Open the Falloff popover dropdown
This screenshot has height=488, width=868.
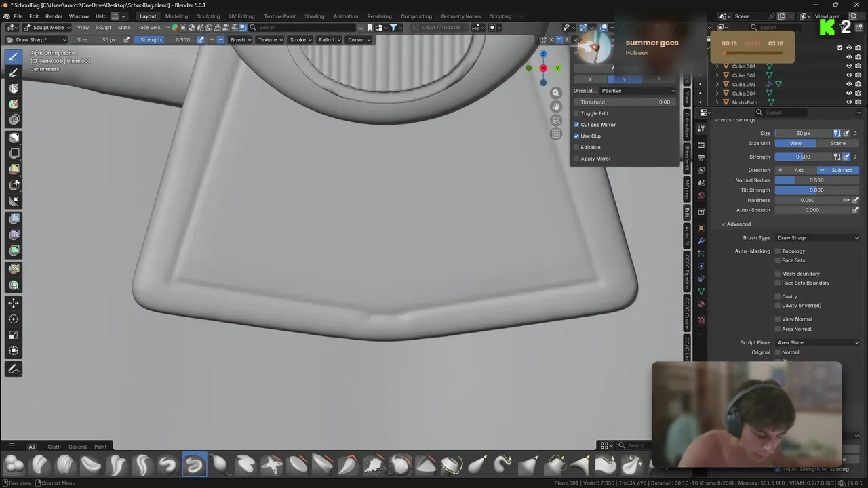(x=330, y=40)
